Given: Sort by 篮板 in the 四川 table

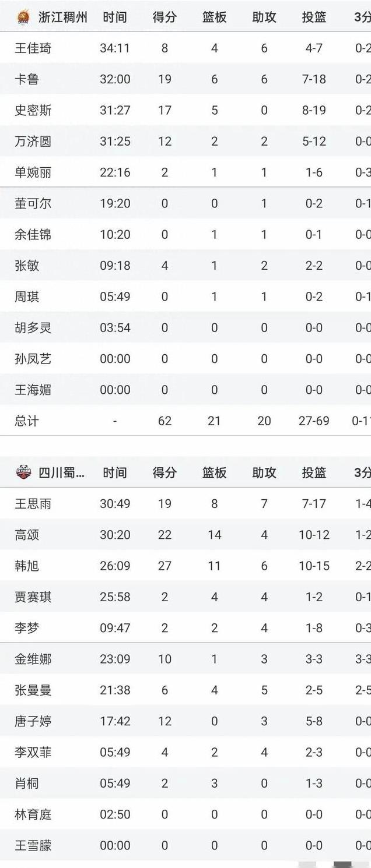Looking at the screenshot, I should tap(214, 472).
